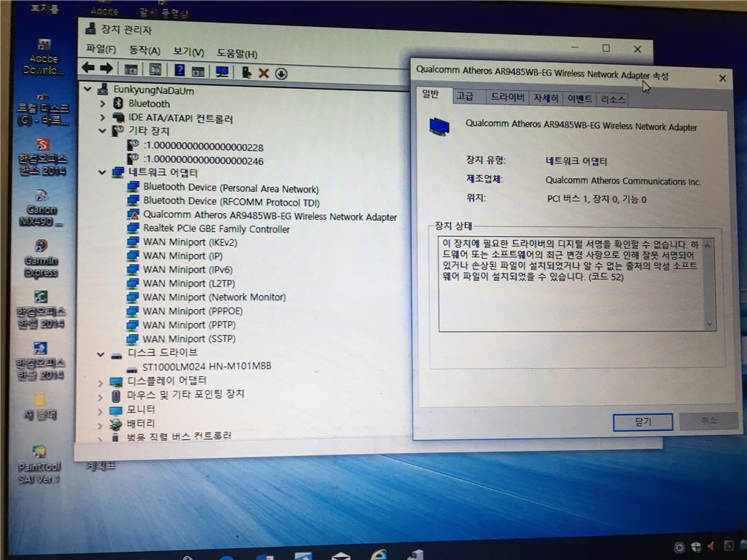Image resolution: width=747 pixels, height=560 pixels.
Task: Click the update driver down-arrow toolbar icon
Action: 281,74
